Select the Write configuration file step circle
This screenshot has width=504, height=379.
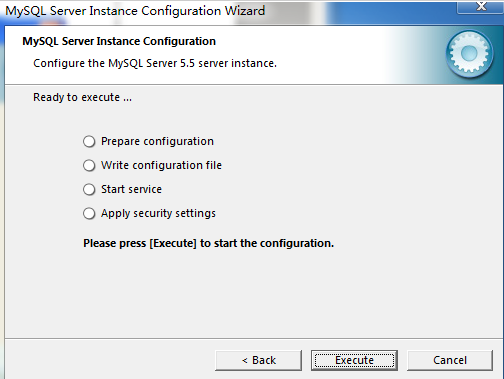tap(89, 165)
